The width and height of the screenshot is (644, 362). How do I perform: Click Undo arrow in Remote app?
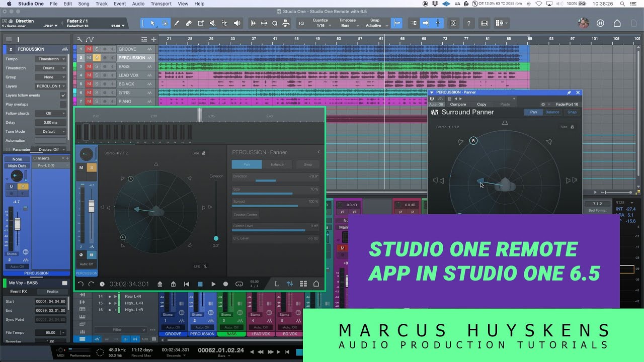coord(80,284)
